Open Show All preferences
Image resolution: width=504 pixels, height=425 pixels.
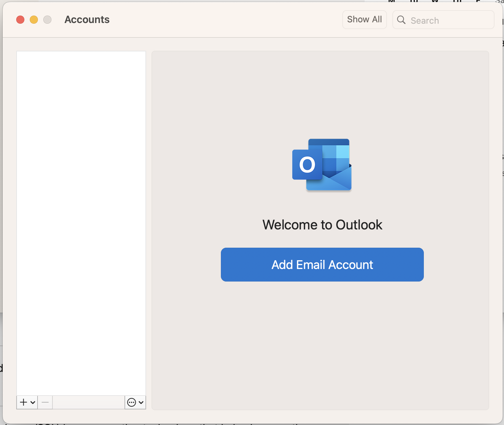coord(364,20)
